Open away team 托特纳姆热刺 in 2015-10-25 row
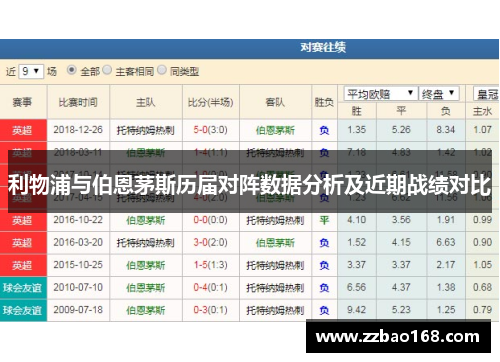 tap(275, 265)
